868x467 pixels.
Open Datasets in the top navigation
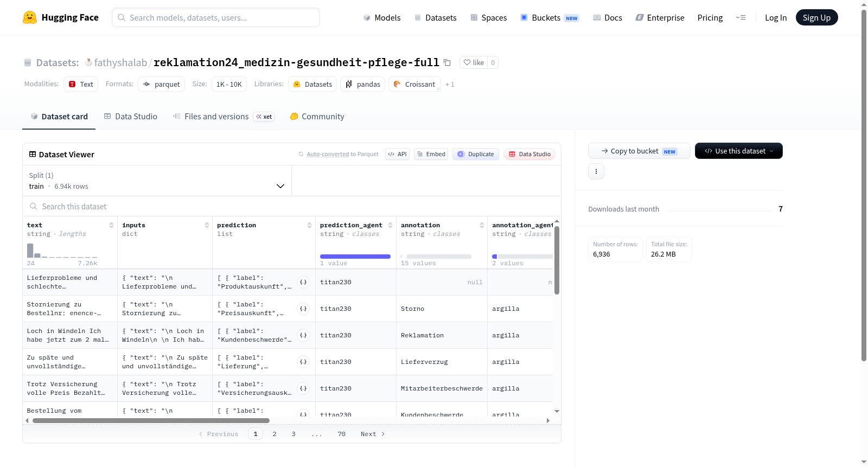(x=435, y=18)
